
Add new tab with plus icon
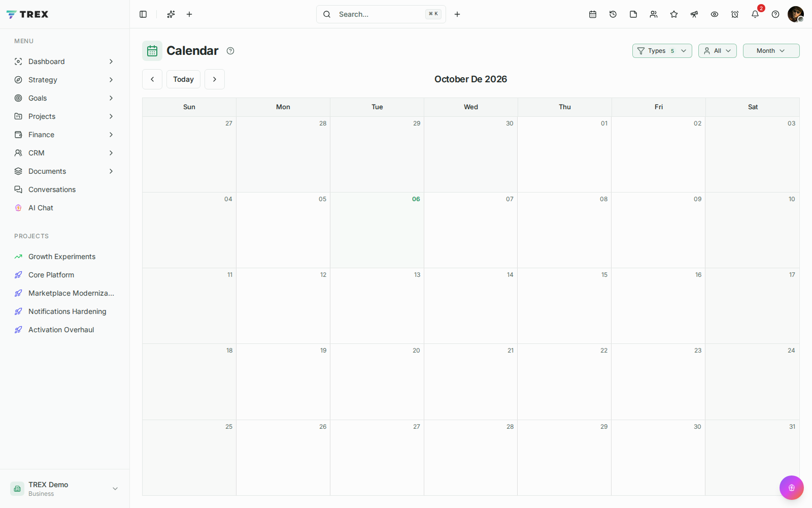pyautogui.click(x=189, y=14)
